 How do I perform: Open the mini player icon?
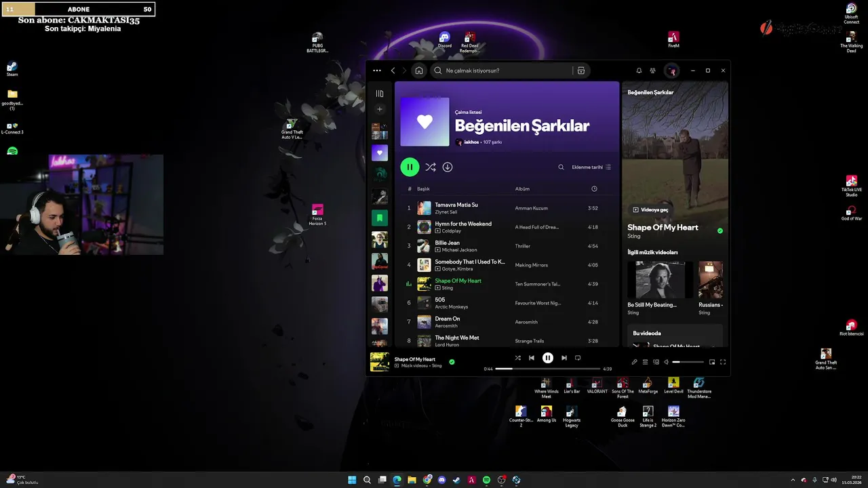click(x=712, y=362)
